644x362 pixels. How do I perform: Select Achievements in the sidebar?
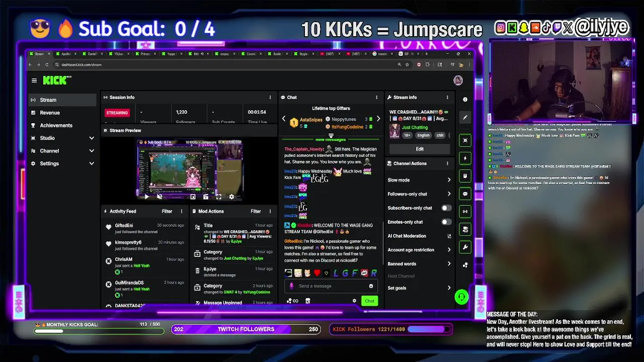click(x=62, y=125)
